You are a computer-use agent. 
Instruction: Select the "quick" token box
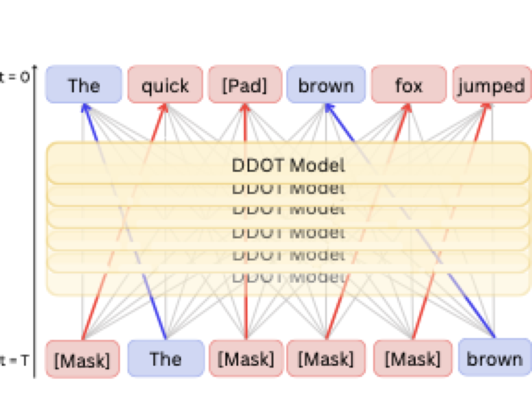click(x=165, y=85)
